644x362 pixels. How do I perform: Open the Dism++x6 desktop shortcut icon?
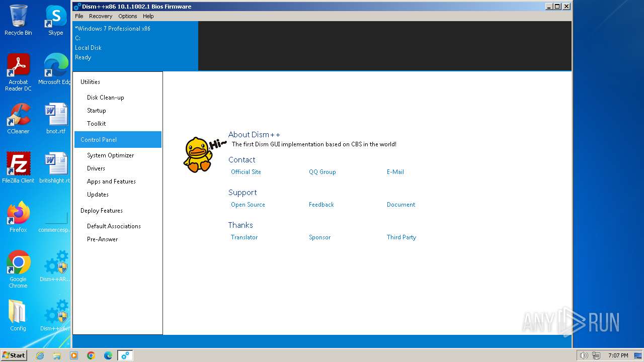(x=55, y=316)
